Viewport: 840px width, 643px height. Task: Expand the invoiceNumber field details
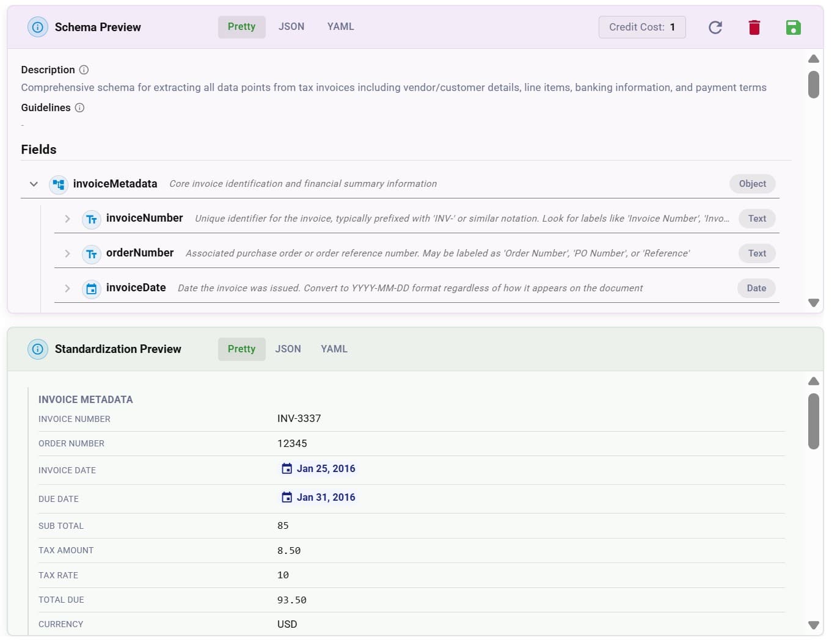pos(67,219)
